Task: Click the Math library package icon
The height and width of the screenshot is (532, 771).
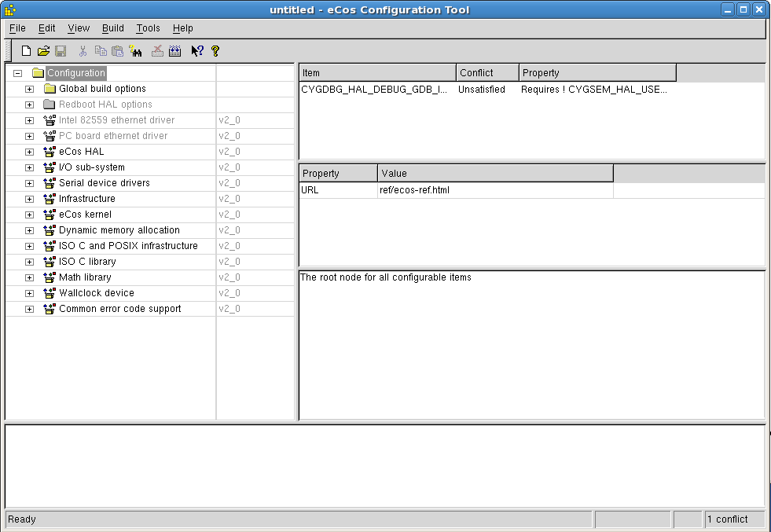Action: (49, 277)
